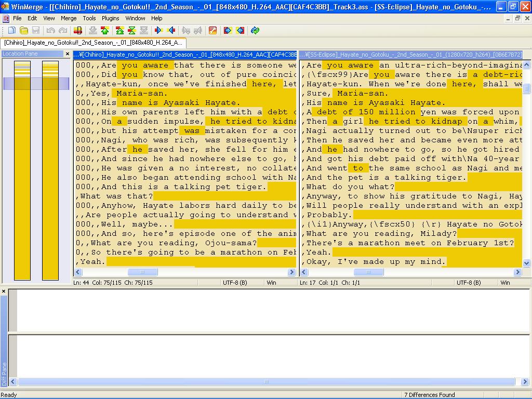Click left pane "Ln: 44 Col: 75/115" status
Viewport: 532px width, 399px height.
pos(113,283)
